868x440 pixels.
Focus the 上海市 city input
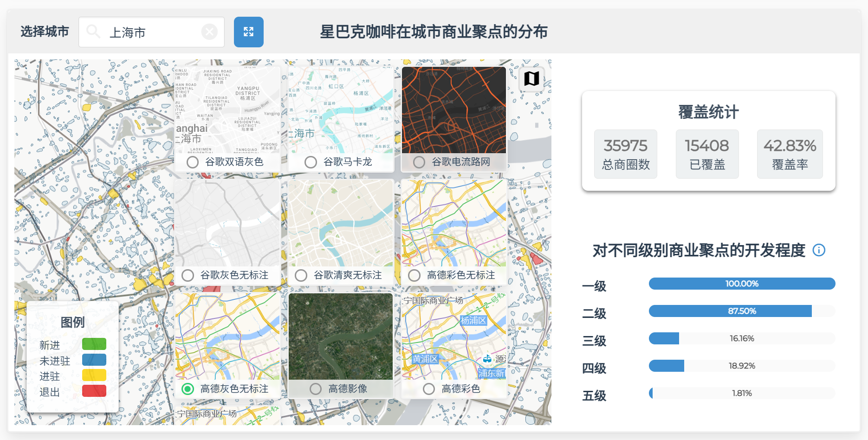pos(151,32)
